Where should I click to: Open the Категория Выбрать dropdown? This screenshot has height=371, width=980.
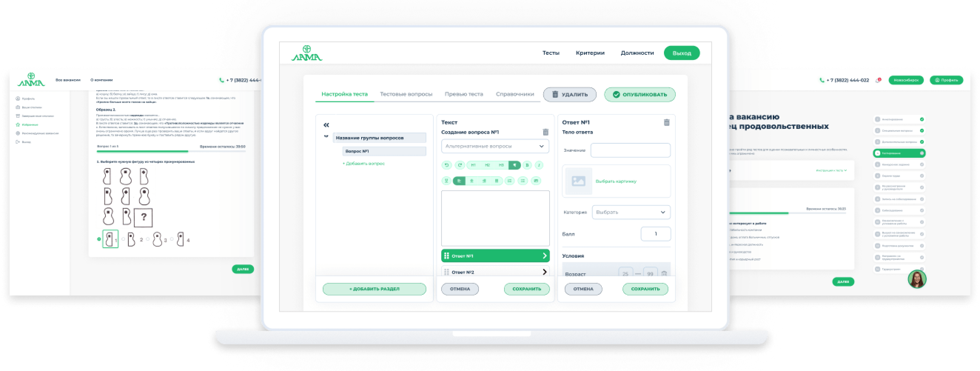(x=631, y=212)
